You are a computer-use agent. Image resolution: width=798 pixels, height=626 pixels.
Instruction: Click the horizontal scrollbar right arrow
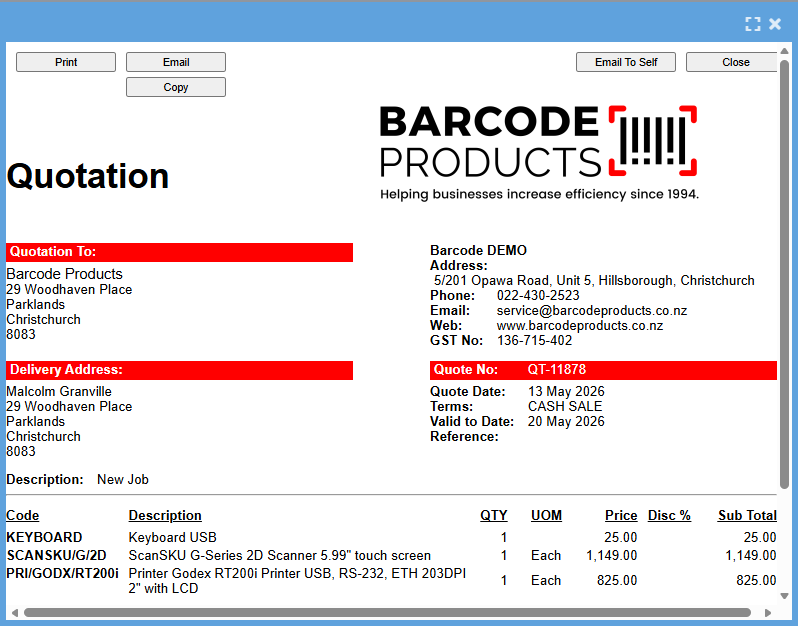pos(767,613)
